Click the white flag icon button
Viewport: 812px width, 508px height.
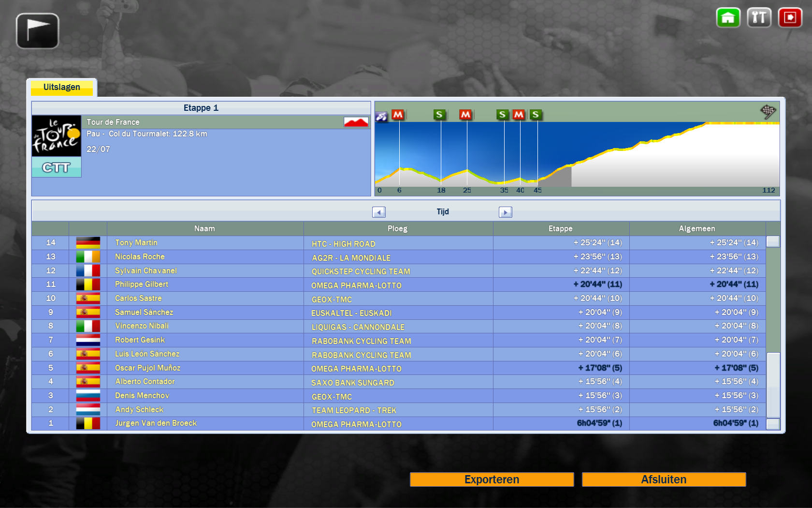[37, 31]
